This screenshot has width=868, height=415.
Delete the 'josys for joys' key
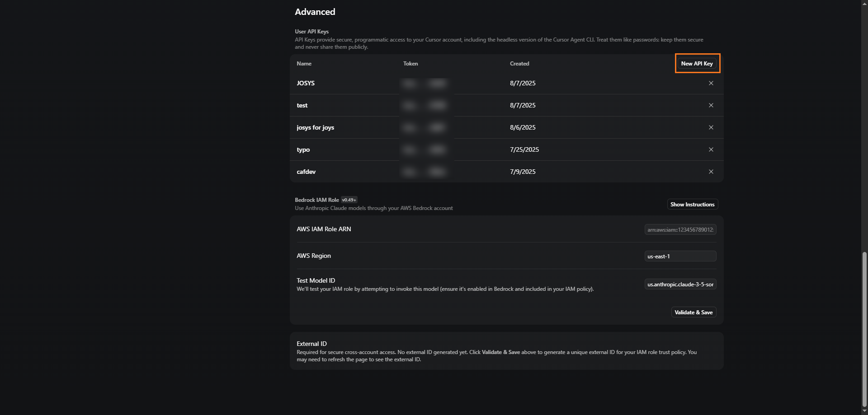pos(711,127)
